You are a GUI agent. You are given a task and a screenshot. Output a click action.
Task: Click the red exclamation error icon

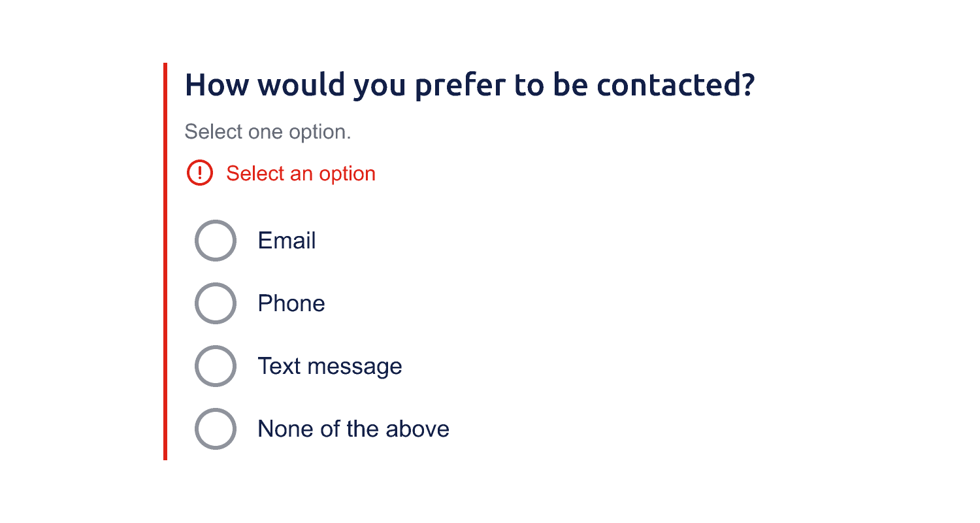tap(199, 173)
